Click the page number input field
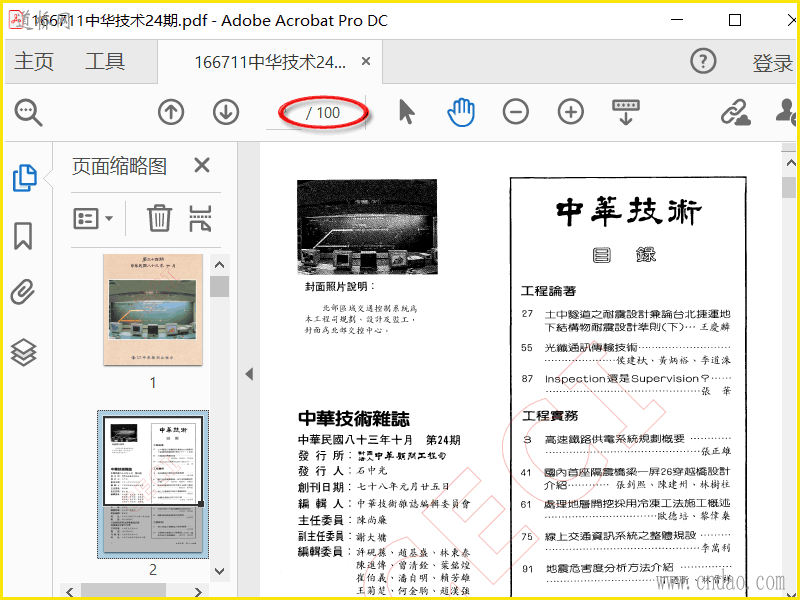The height and width of the screenshot is (600, 800). pyautogui.click(x=286, y=113)
